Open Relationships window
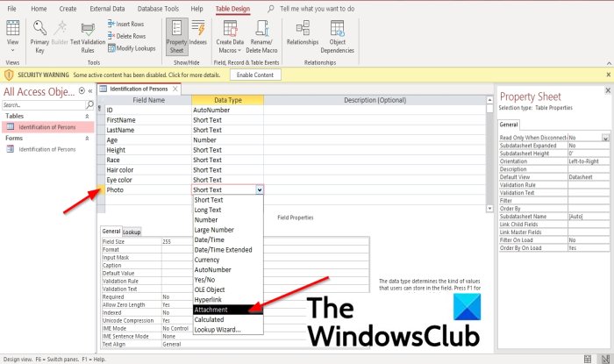The image size is (614, 364). point(303,32)
